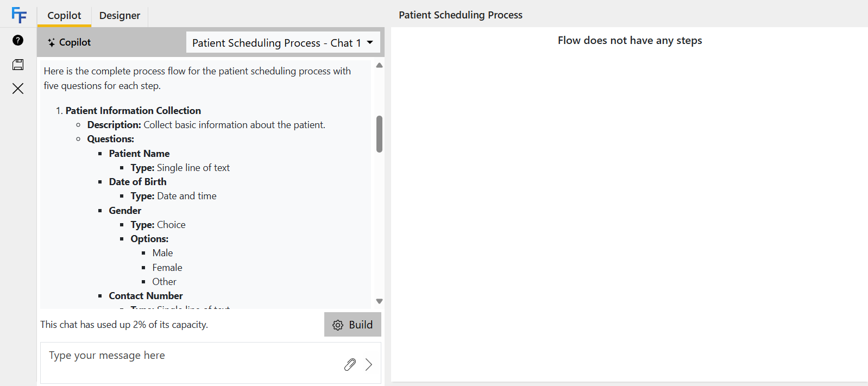Click the chat scrollbar thumb
The height and width of the screenshot is (386, 868).
379,134
